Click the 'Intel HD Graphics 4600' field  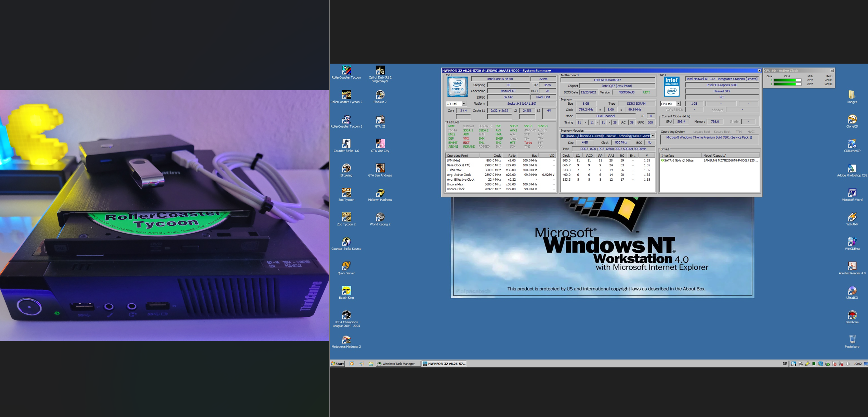point(722,85)
